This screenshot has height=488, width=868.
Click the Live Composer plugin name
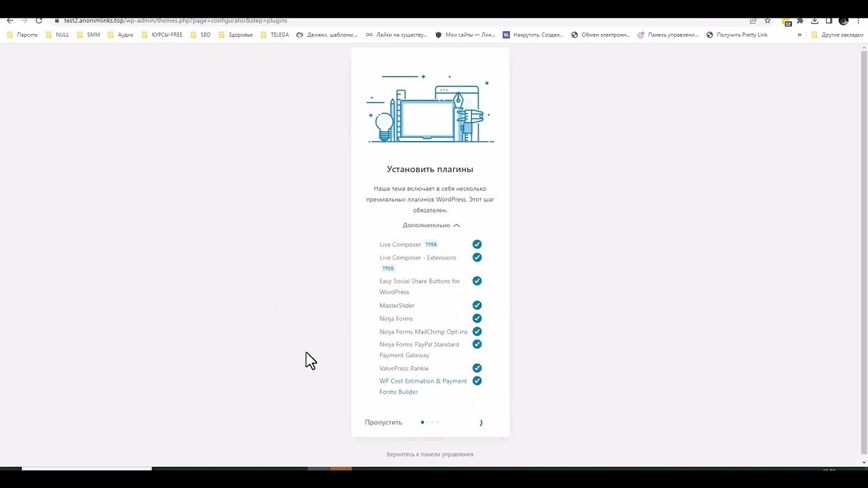click(400, 245)
